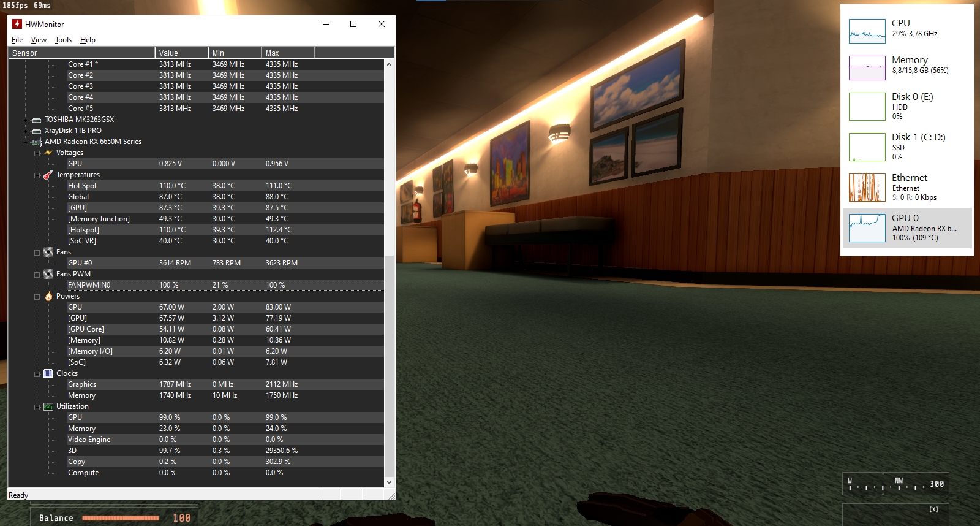The image size is (980, 526).
Task: Click the Voltages lightning icon
Action: click(x=48, y=153)
